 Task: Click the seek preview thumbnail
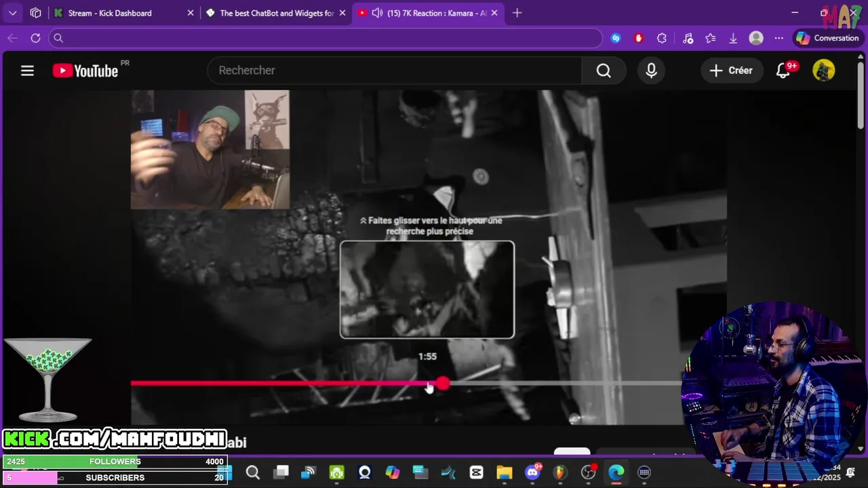point(427,289)
